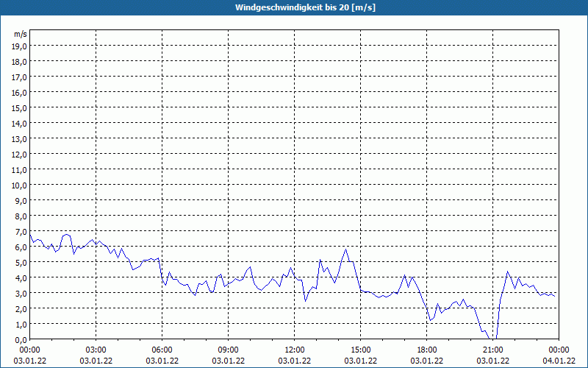Click the 18,0 y-axis label
588x368 pixels.
[19, 62]
